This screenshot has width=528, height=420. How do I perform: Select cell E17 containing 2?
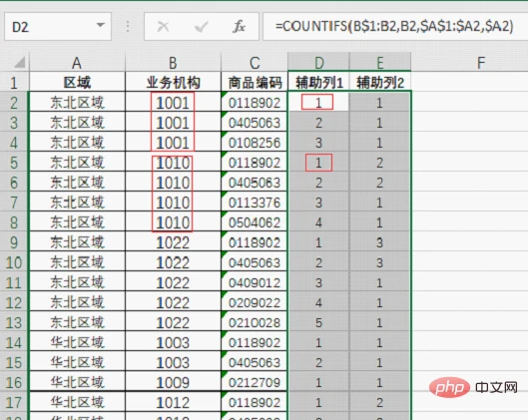(x=380, y=402)
